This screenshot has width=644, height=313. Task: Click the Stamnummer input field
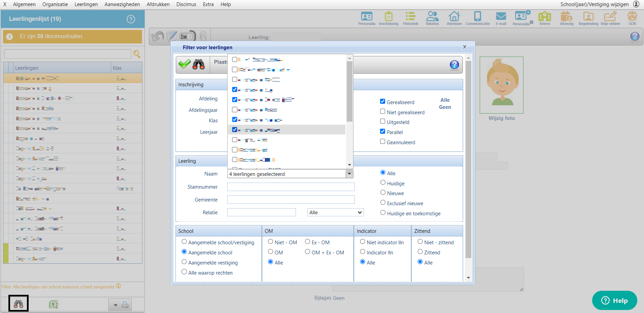(291, 187)
